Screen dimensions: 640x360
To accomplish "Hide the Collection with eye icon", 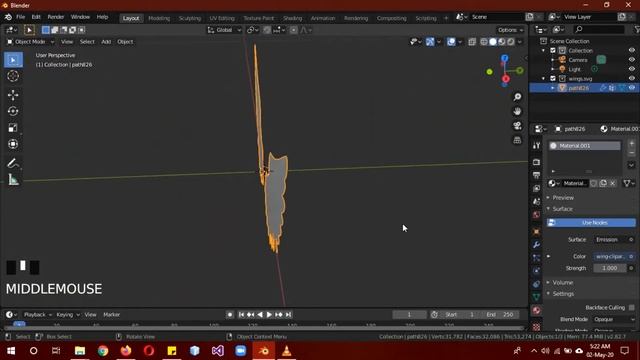I will [632, 51].
